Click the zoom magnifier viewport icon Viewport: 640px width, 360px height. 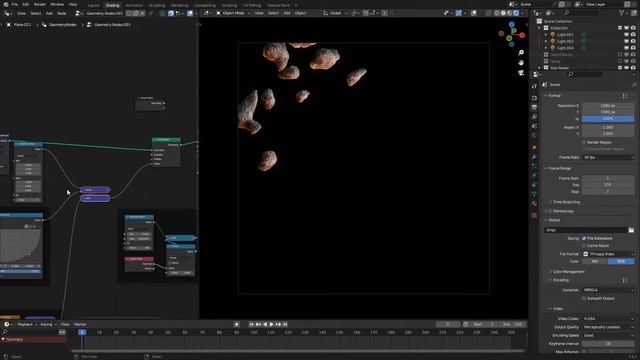coord(521,53)
